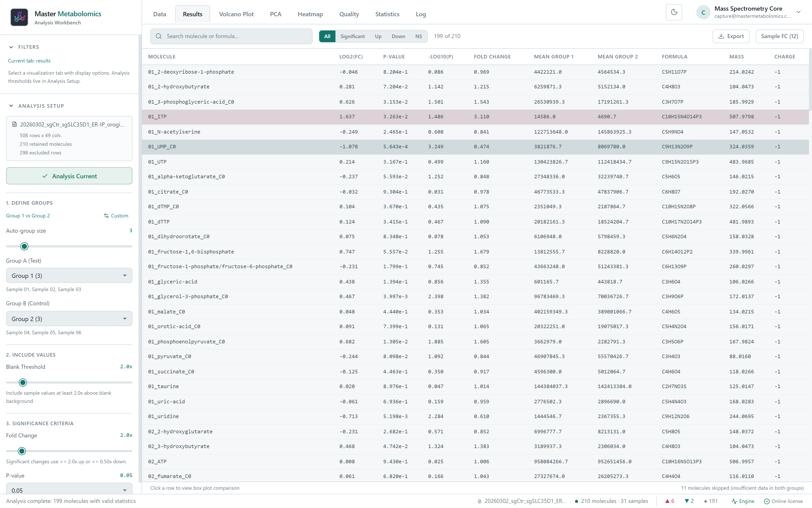
Task: Click the 01_citrate_C0 molecule row
Action: tap(475, 192)
